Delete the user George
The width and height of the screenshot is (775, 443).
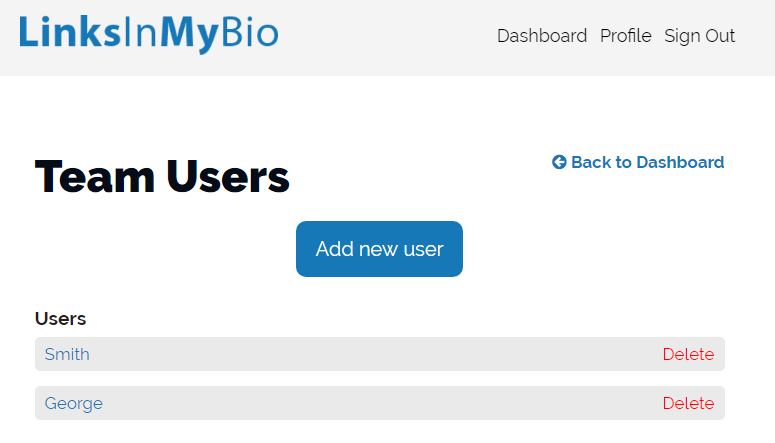[x=688, y=403]
